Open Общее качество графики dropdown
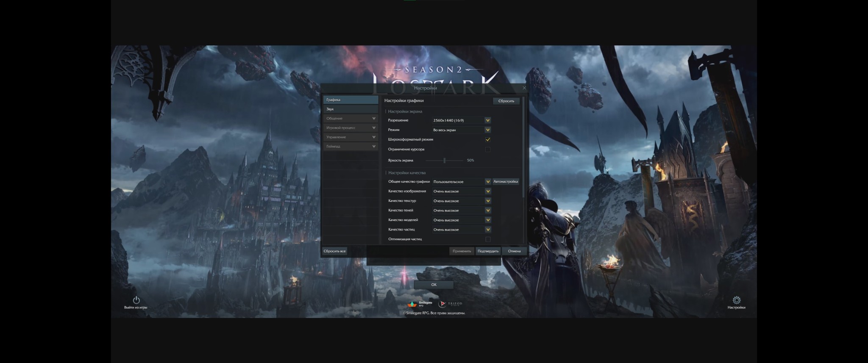 (x=461, y=182)
